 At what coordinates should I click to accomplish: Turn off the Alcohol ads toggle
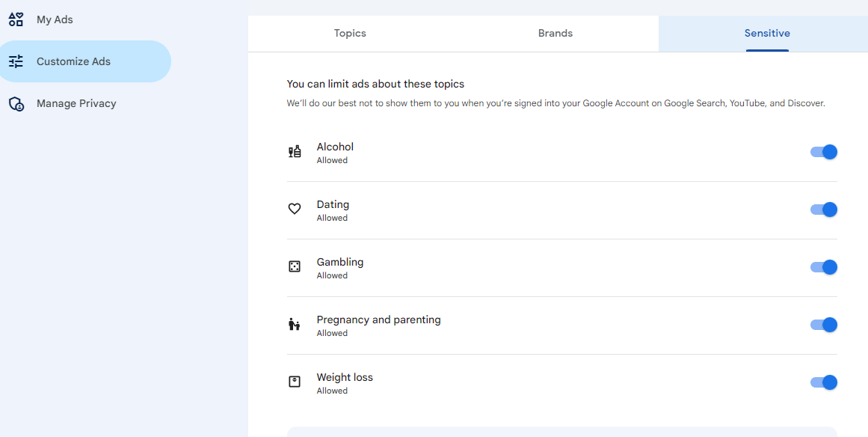(824, 152)
